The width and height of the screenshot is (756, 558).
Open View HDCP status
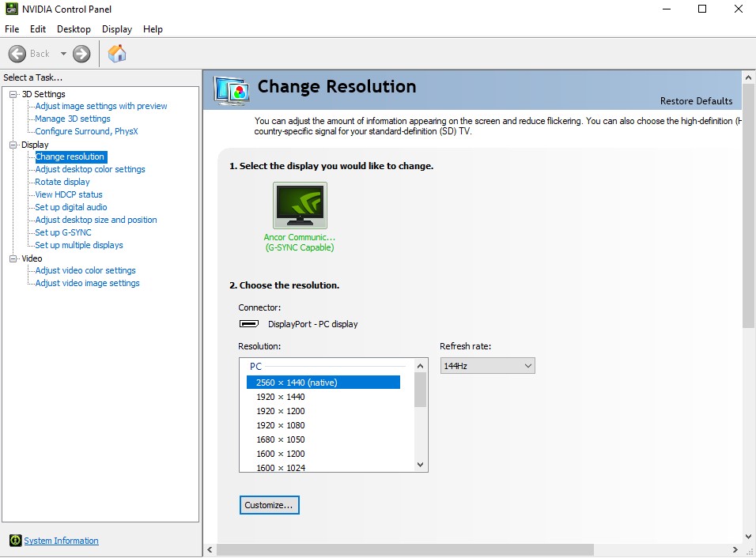(69, 194)
